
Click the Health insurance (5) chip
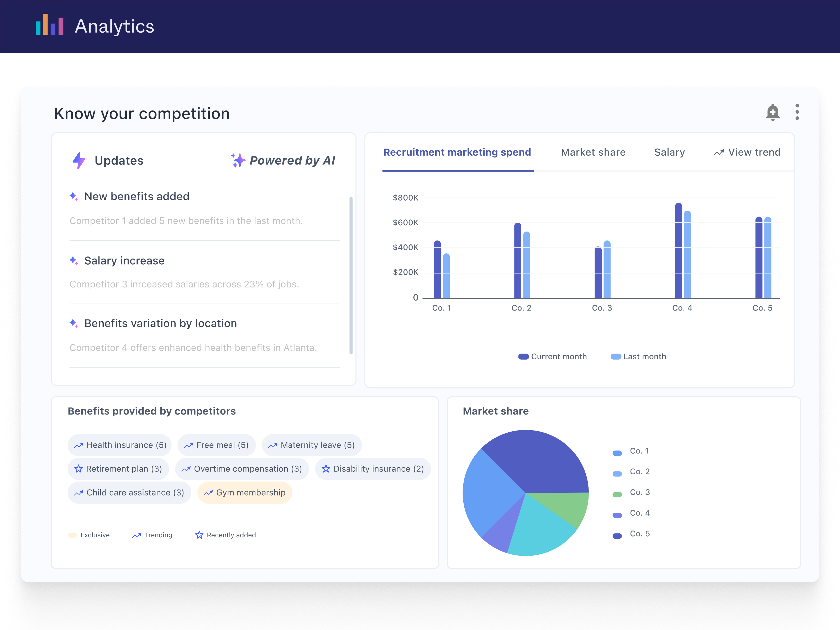coord(120,445)
